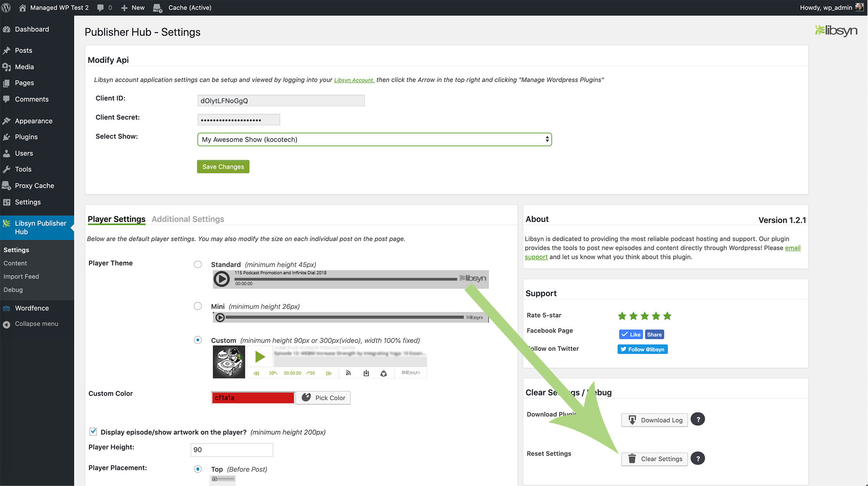
Task: Click the Settings sliders icon in sidebar
Action: click(7, 202)
